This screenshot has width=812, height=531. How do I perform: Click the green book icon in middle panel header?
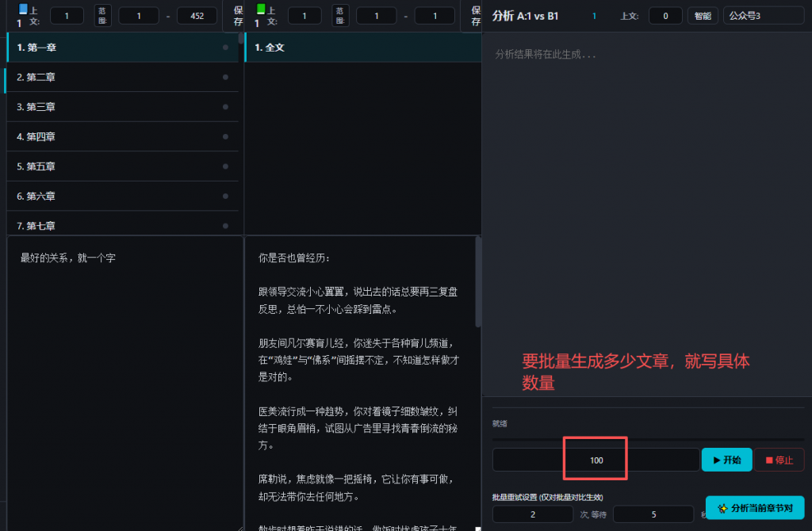(x=261, y=9)
